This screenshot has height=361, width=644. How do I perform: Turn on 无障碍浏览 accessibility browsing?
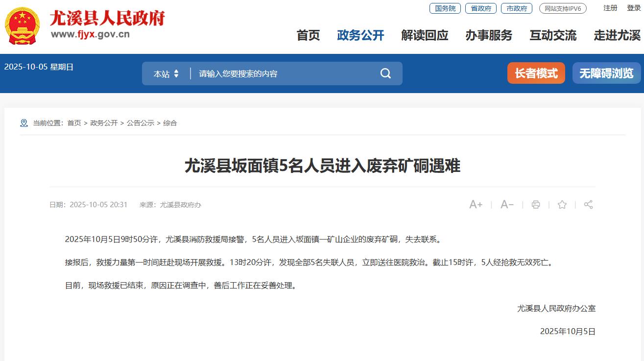pos(606,73)
